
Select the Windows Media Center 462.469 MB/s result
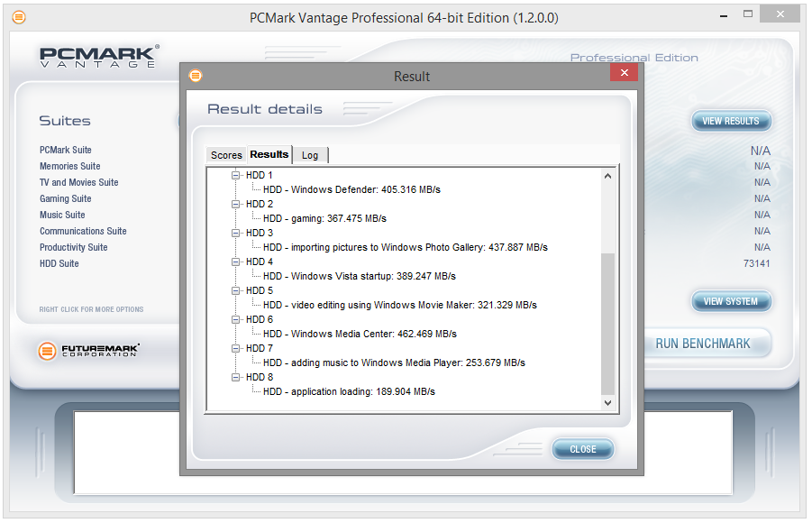360,335
